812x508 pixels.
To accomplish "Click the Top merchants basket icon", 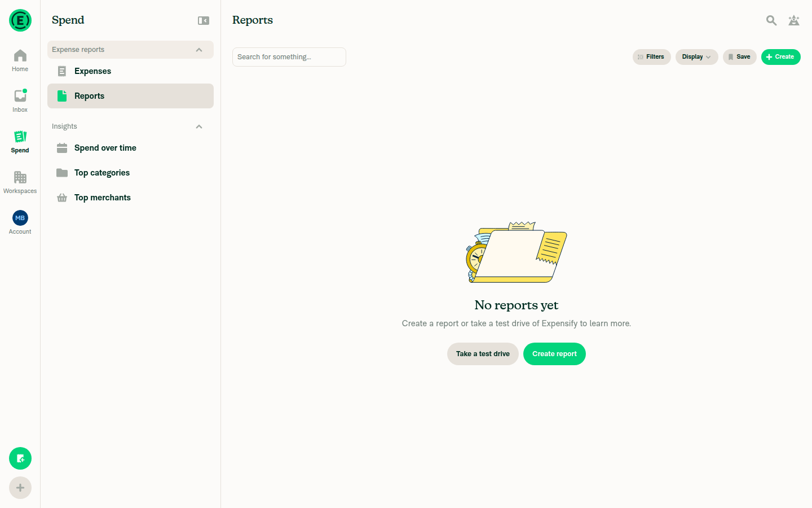I will click(x=62, y=198).
